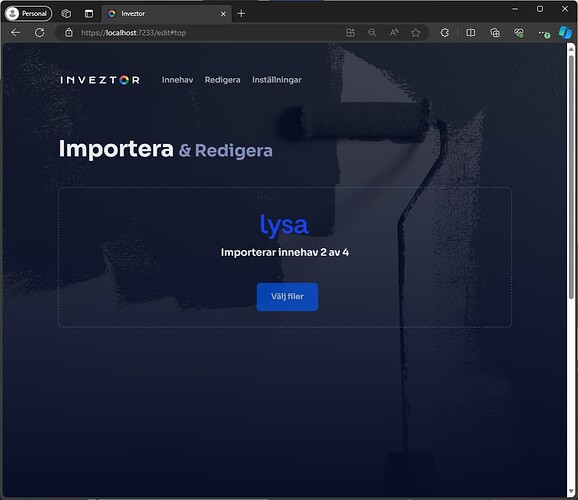This screenshot has height=500, width=578.
Task: Click the Välj filer button
Action: (x=287, y=297)
